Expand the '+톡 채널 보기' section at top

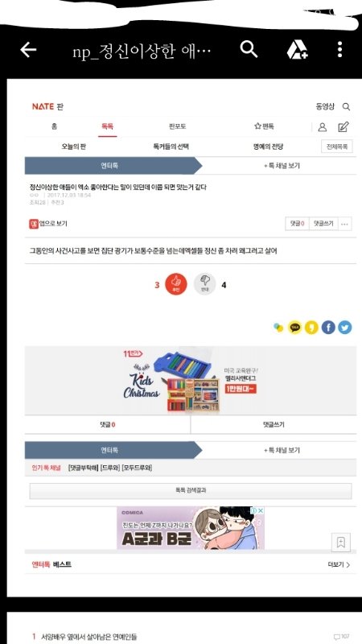(x=282, y=166)
